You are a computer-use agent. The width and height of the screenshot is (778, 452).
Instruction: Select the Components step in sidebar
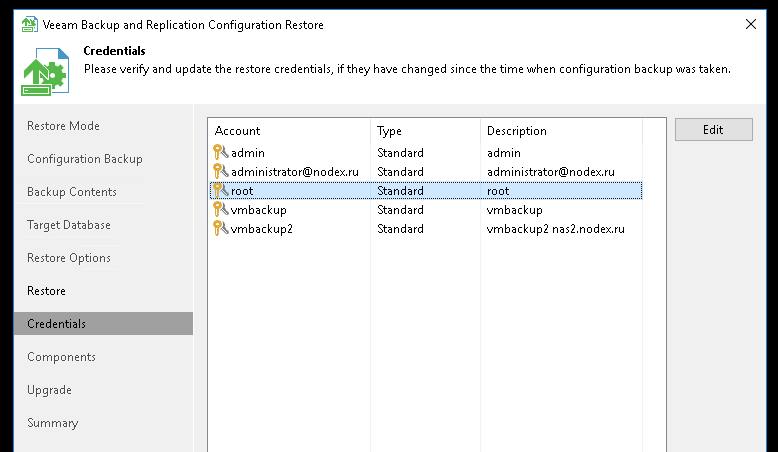(62, 357)
